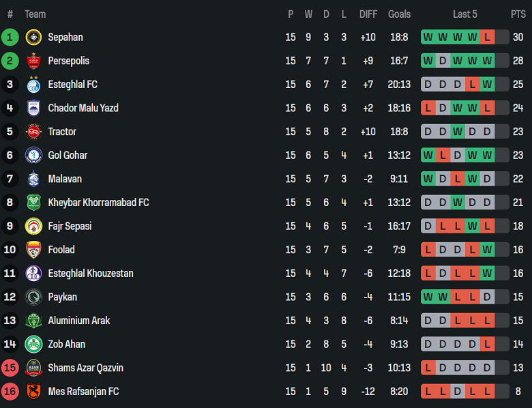Click the Mes Rafsanjan FC logo
Viewport: 532px width, 408px height.
click(x=33, y=392)
